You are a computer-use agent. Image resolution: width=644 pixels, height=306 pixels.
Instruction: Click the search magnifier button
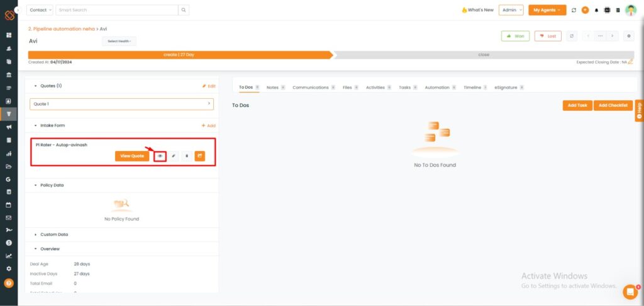click(x=184, y=10)
